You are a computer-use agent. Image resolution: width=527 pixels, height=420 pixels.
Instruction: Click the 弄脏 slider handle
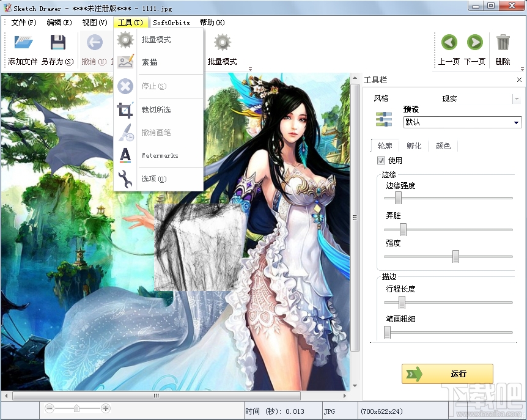403,229
